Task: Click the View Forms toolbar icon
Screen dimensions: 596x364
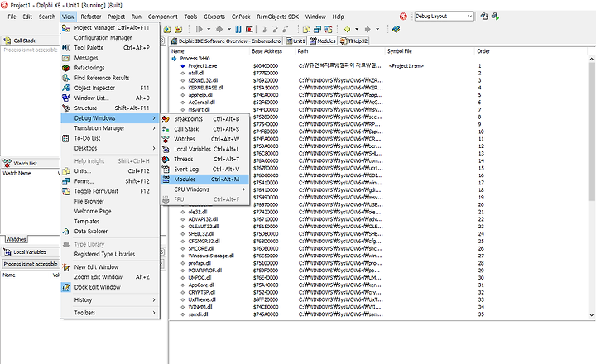Action: (317, 29)
